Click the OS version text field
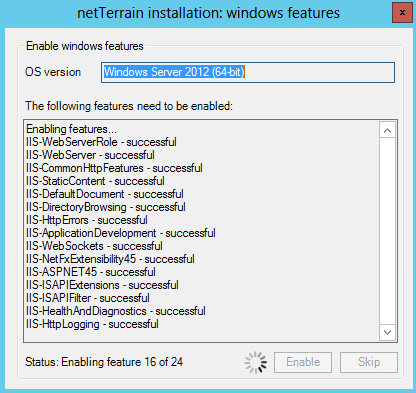 (248, 72)
